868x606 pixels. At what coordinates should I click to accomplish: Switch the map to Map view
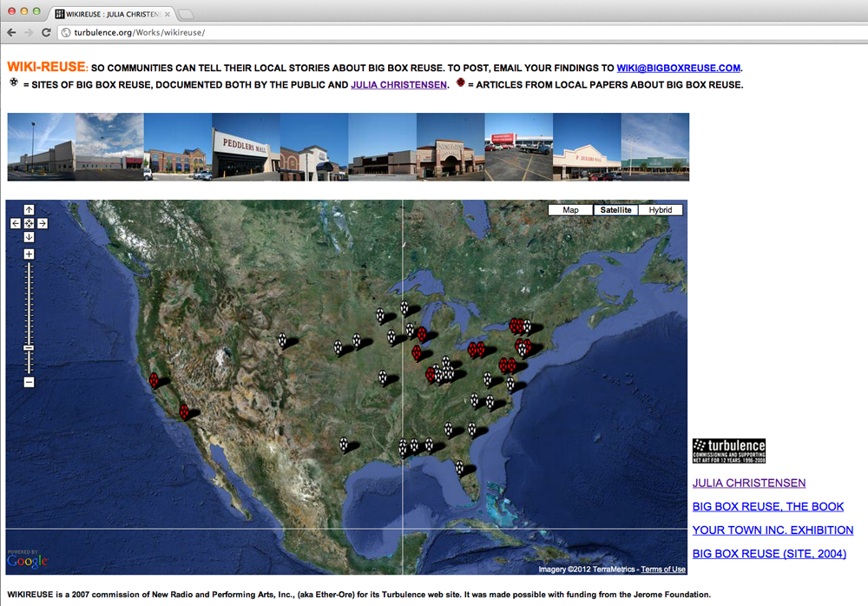pyautogui.click(x=570, y=210)
